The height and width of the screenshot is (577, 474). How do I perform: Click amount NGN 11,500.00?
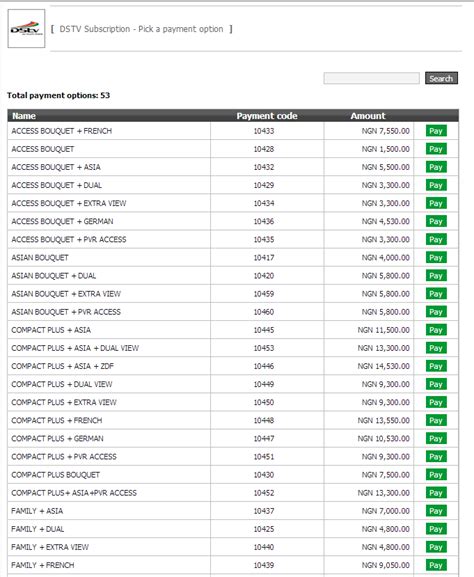coord(383,330)
